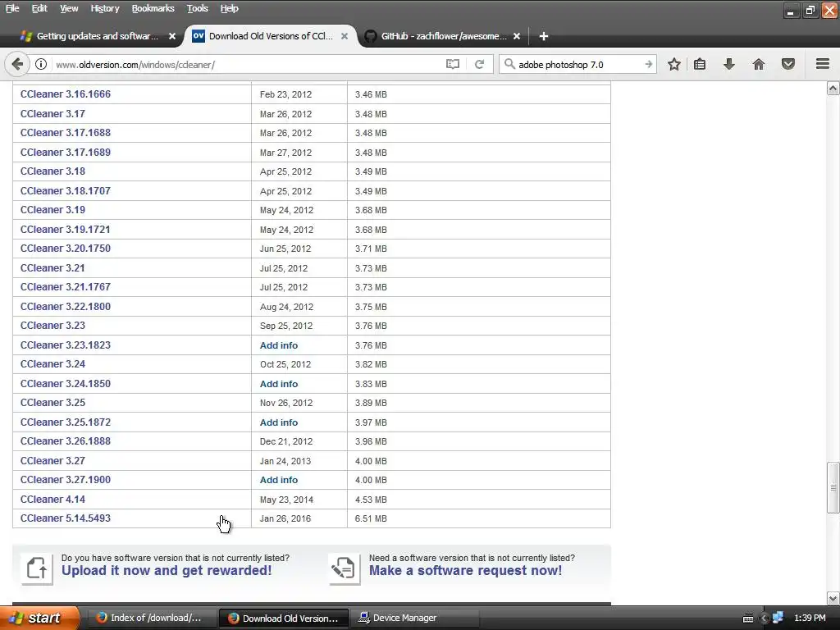Toggle reader view icon in address bar
The height and width of the screenshot is (630, 840).
453,64
